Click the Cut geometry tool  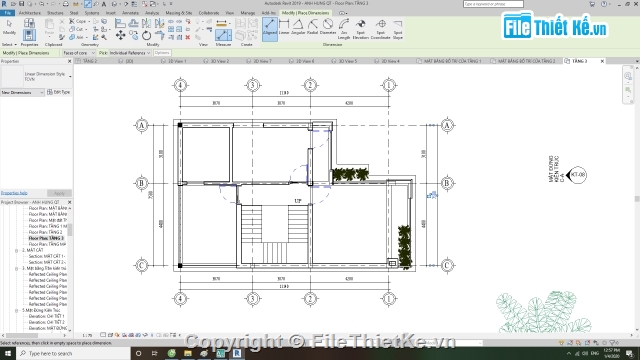77,29
